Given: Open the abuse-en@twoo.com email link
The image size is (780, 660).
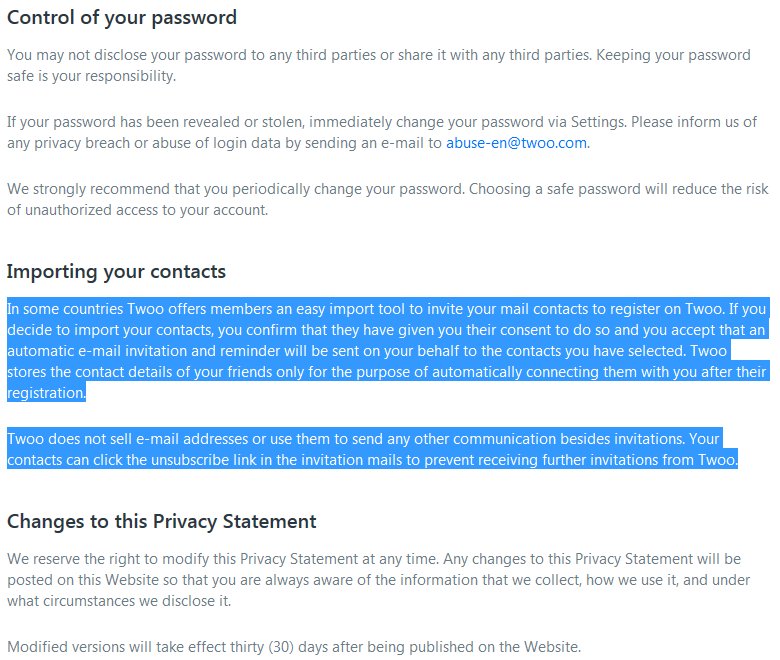Looking at the screenshot, I should 516,143.
